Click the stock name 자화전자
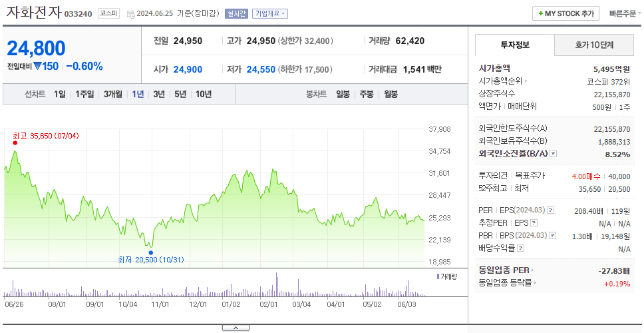The width and height of the screenshot is (644, 333). [x=33, y=13]
